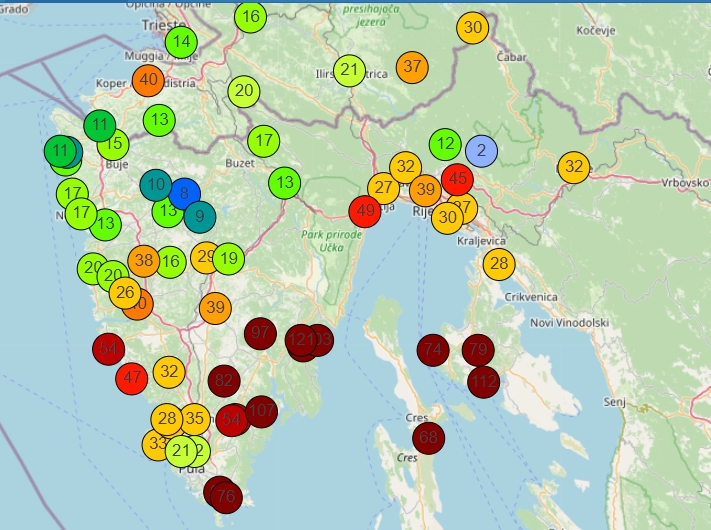Open the marker showing 79
Image resolution: width=711 pixels, height=530 pixels.
[x=478, y=350]
